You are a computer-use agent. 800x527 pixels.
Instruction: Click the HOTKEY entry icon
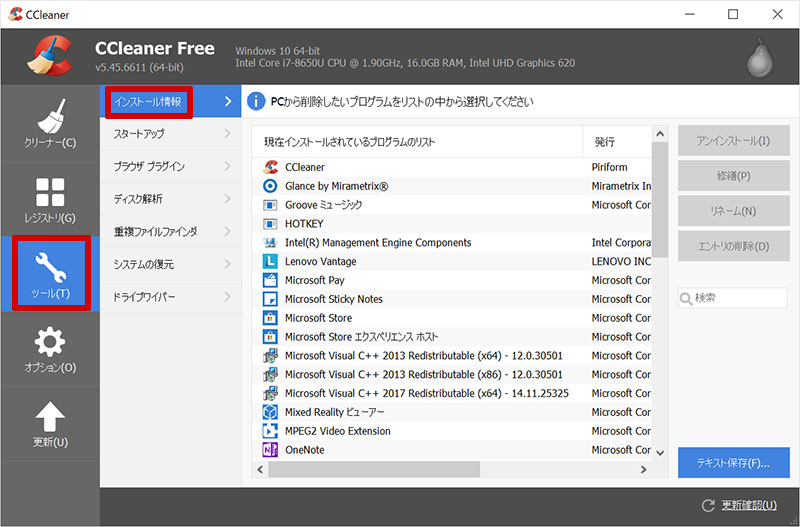point(270,223)
